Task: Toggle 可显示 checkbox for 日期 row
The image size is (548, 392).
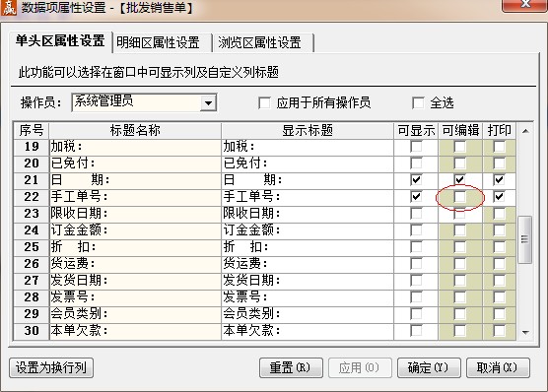Action: coord(416,180)
